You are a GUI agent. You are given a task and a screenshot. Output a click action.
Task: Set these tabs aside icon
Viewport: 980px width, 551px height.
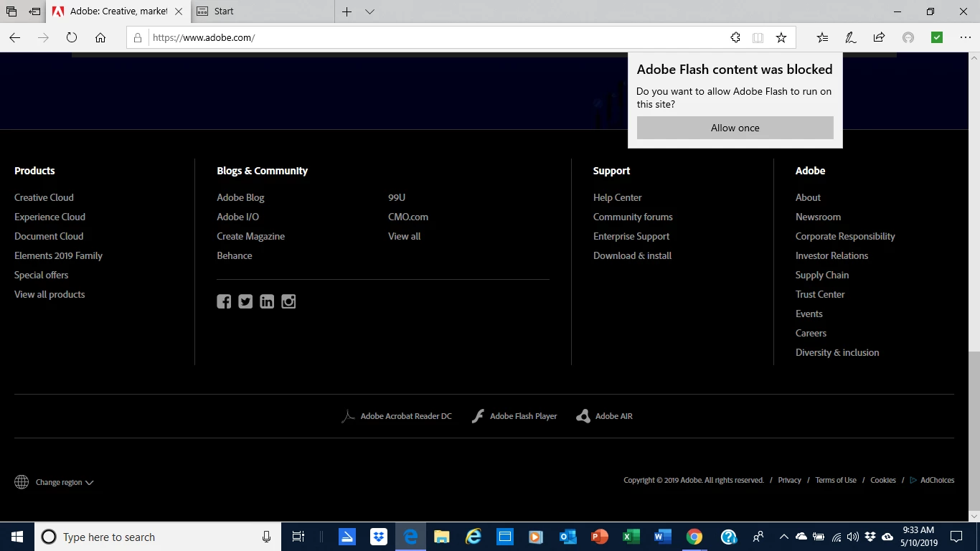coord(34,11)
